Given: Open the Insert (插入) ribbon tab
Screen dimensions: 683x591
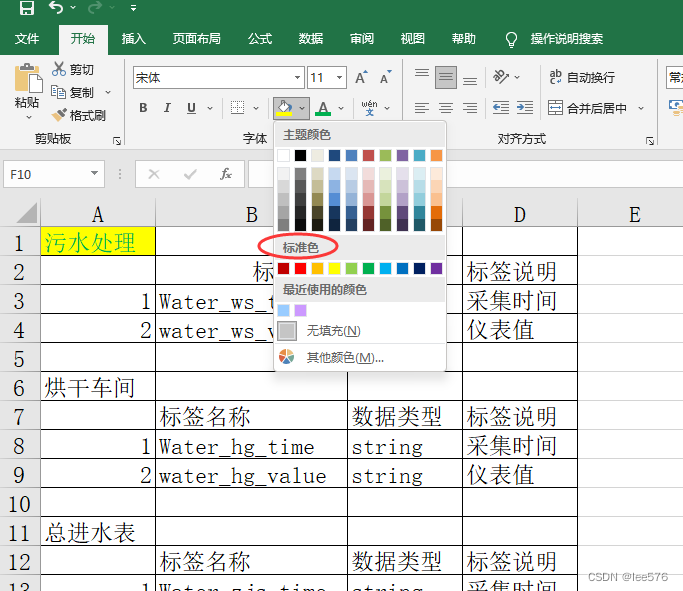Looking at the screenshot, I should (x=133, y=39).
